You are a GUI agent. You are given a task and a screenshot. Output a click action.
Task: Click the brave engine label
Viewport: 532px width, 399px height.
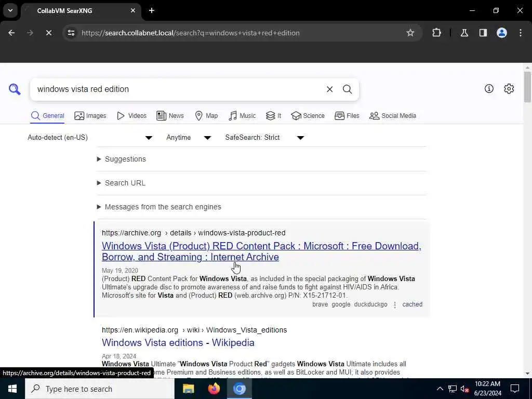320,304
